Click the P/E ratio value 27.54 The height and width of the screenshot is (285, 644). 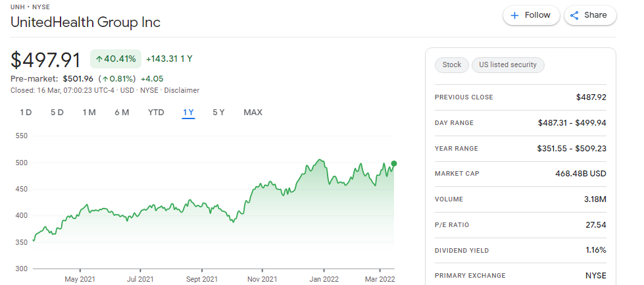[597, 225]
